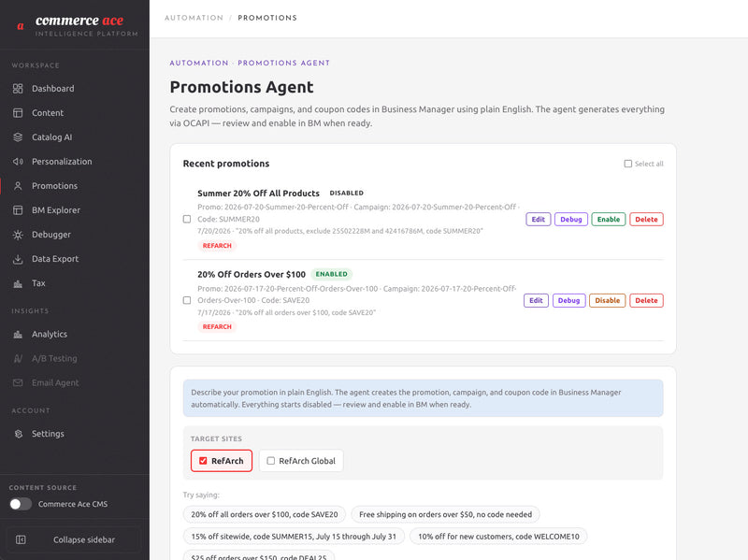Select the 20% Off Orders Over $100 checkbox
The height and width of the screenshot is (560, 748).
coord(187,300)
